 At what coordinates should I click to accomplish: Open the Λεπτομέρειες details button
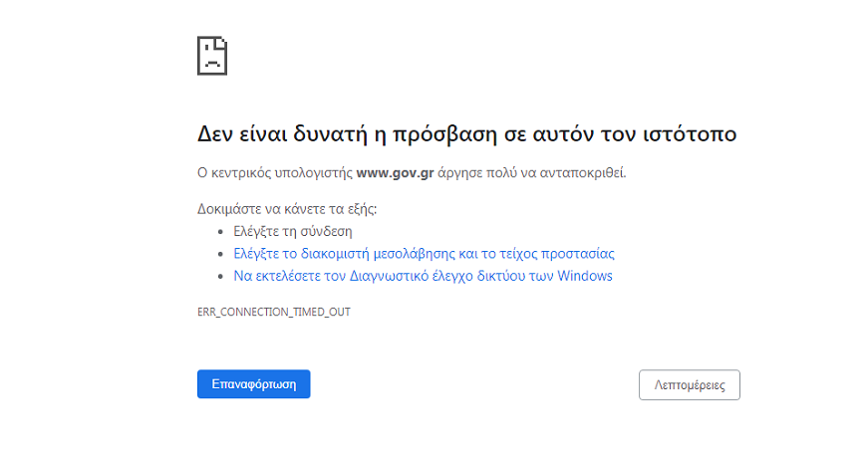[689, 384]
